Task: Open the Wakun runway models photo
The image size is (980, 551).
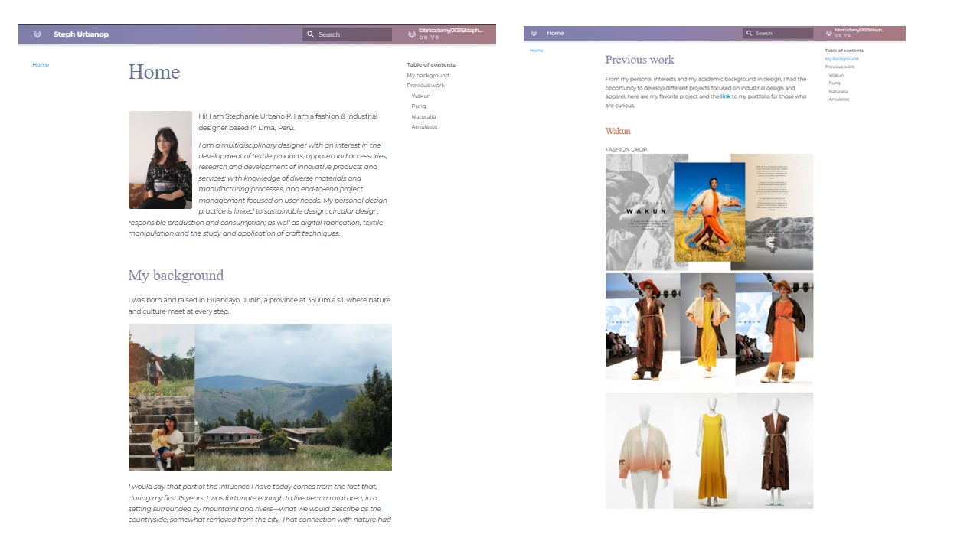Action: coord(709,330)
